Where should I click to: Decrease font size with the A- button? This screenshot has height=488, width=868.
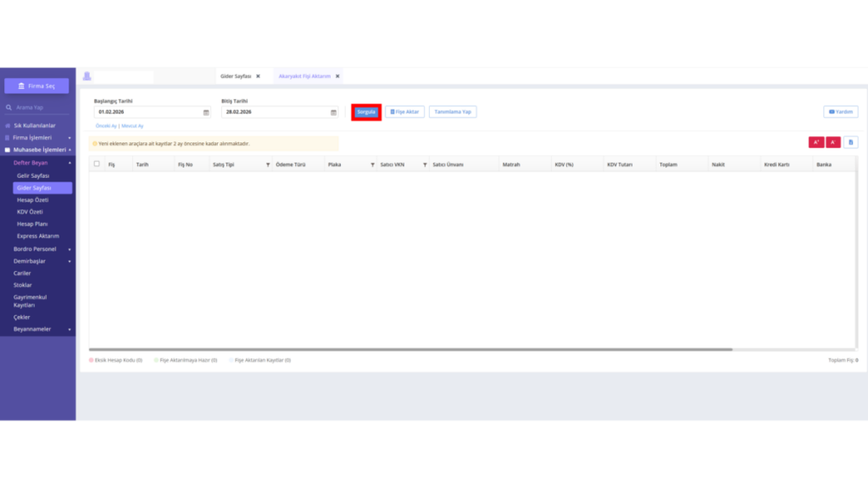point(833,142)
